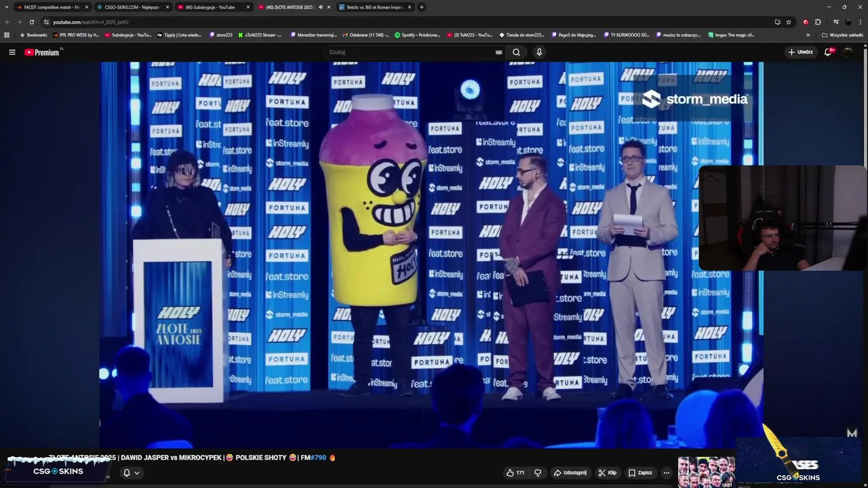Open Wszystkie zakładki folder

[843, 35]
